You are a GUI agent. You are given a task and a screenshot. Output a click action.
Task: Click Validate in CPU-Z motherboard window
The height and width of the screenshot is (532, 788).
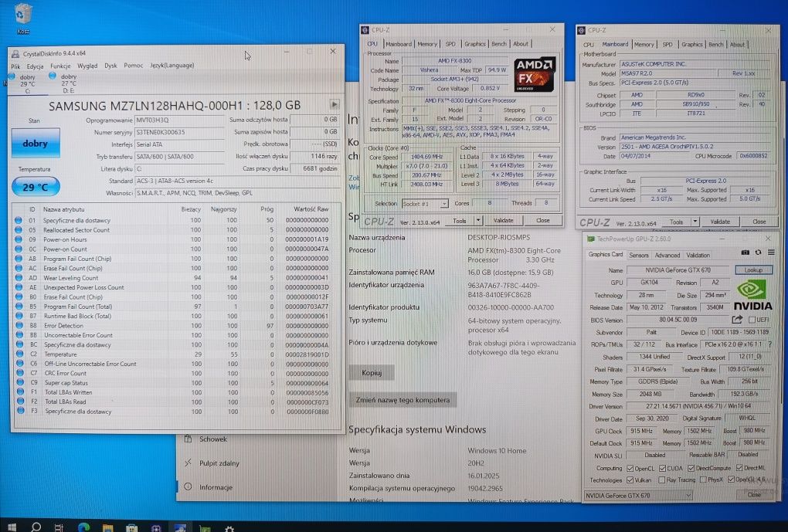coord(720,222)
